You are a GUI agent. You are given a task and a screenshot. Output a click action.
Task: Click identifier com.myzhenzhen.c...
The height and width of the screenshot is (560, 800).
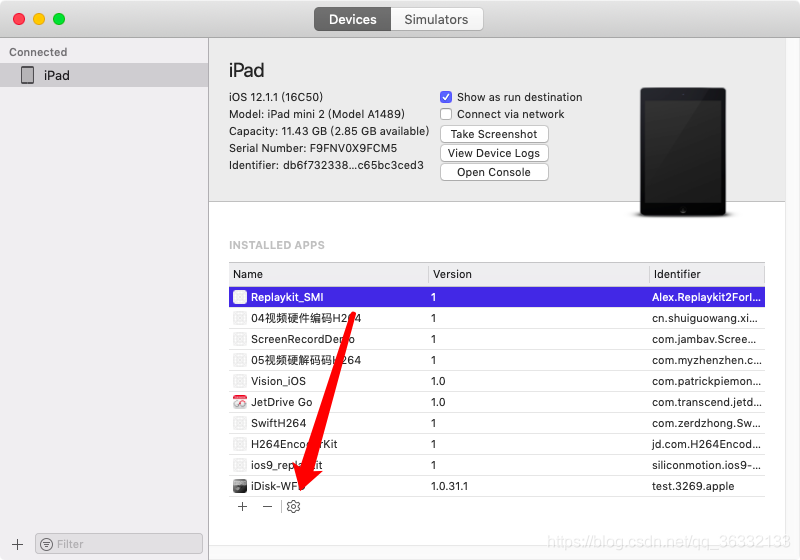[x=707, y=360]
